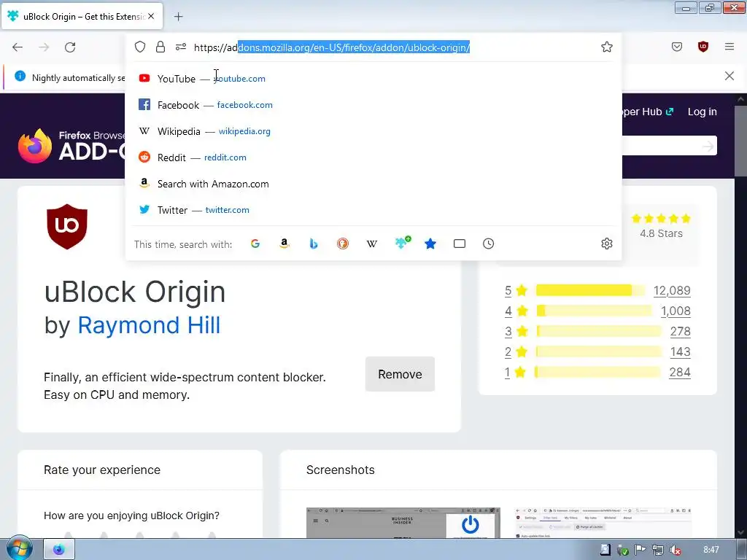Screen dimensions: 747x560
Task: Search this time with Amazon icon
Action: (x=285, y=244)
